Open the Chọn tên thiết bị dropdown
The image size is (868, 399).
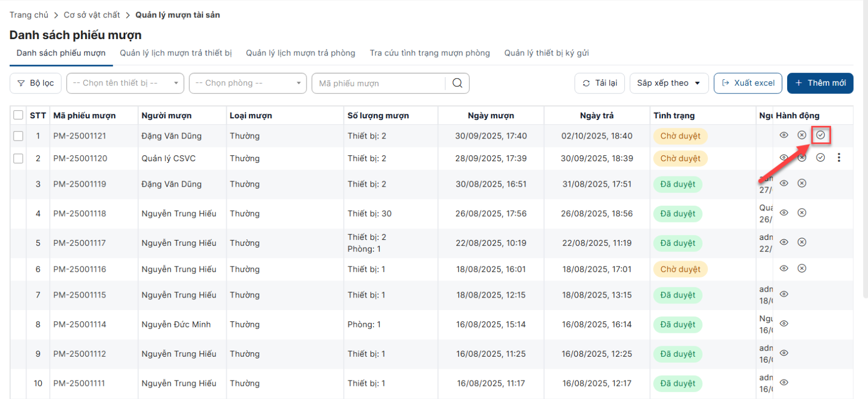[x=125, y=83]
